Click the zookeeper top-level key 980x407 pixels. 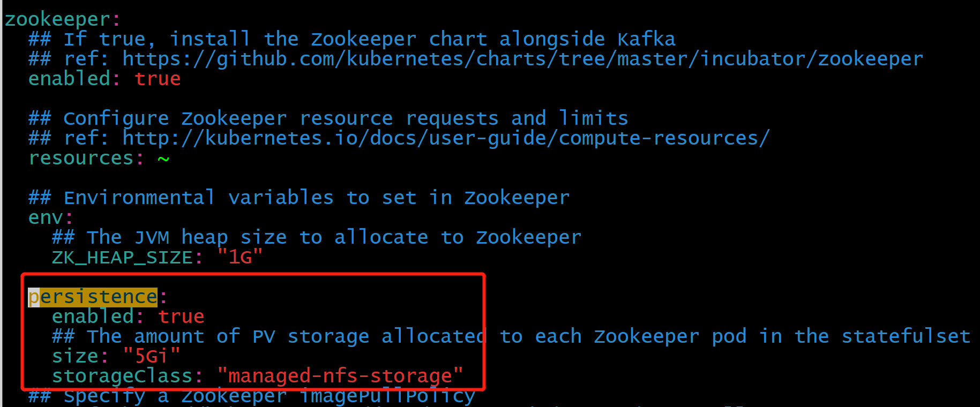pyautogui.click(x=57, y=19)
